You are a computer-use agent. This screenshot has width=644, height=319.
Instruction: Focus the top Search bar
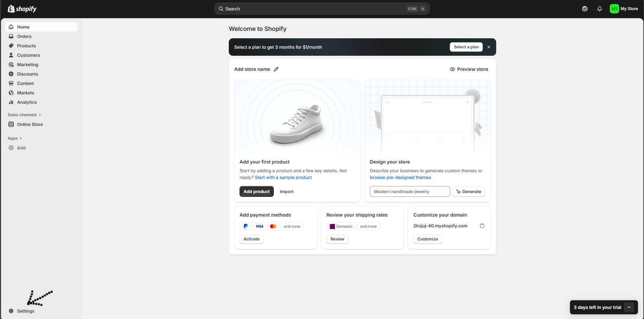(322, 9)
